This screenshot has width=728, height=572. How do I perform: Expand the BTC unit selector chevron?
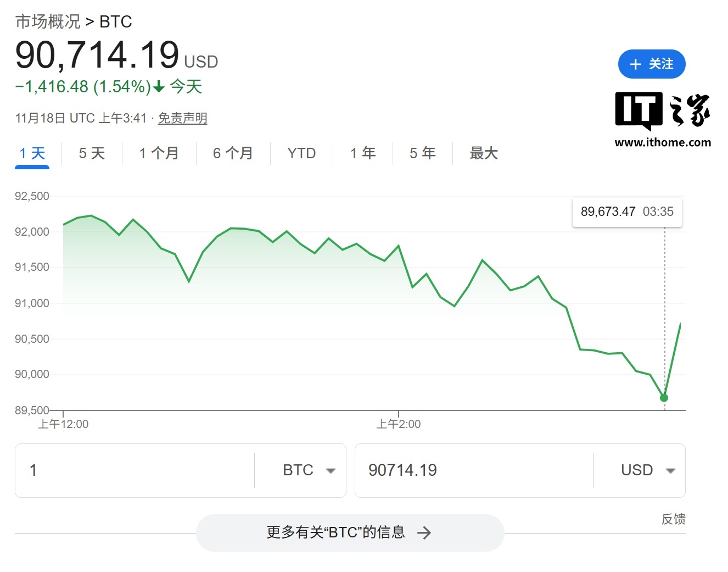[332, 471]
